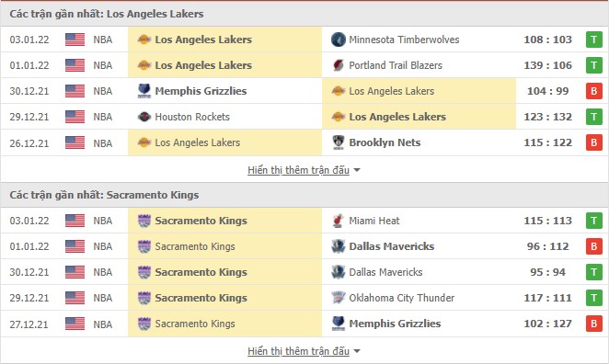Click the Houston Rockets team logo
The width and height of the screenshot is (609, 364).
point(144,117)
